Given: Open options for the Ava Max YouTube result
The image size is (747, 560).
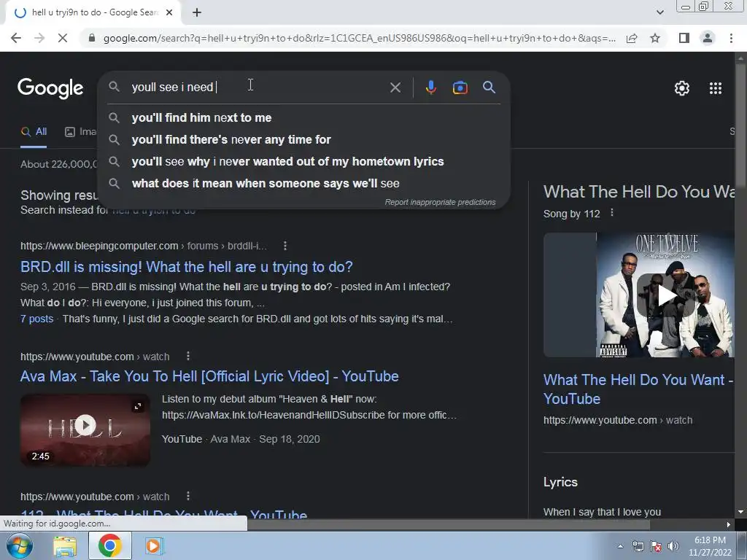Looking at the screenshot, I should (x=188, y=356).
